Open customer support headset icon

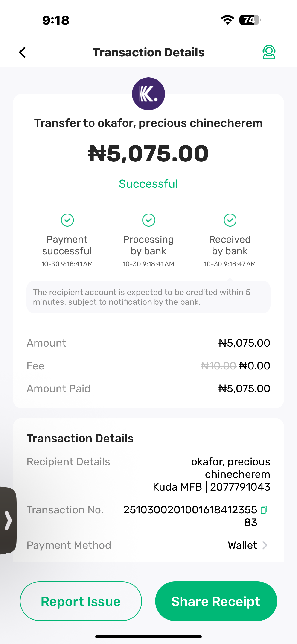[x=269, y=52]
